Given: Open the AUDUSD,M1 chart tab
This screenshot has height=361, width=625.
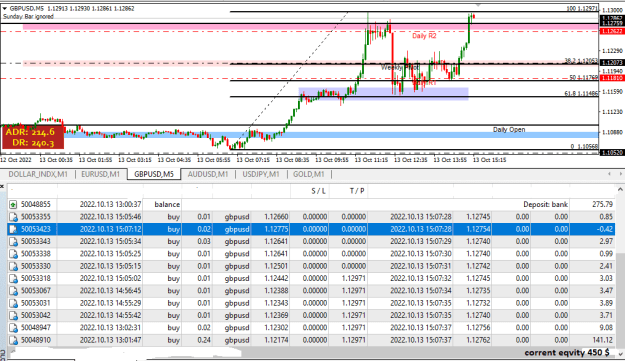Looking at the screenshot, I should pos(208,174).
